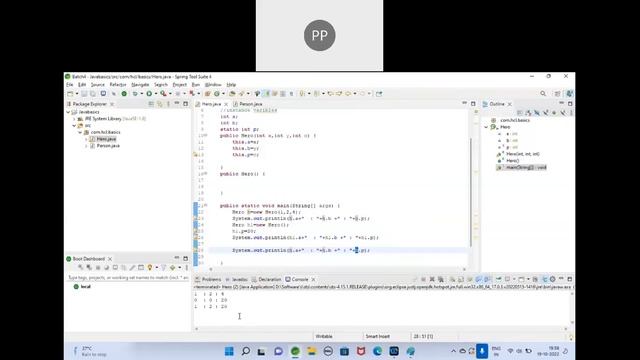Viewport: 640px width, 360px height.
Task: Open the Refactor menu
Action: [x=118, y=84]
